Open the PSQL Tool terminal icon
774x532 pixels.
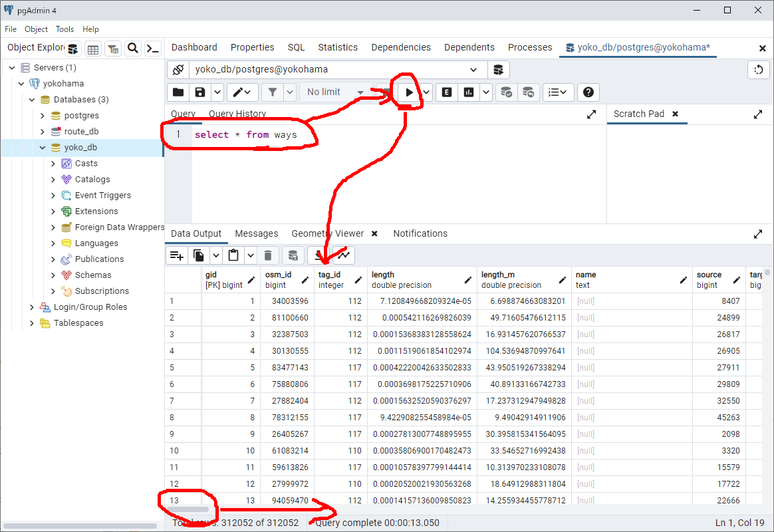tap(153, 49)
